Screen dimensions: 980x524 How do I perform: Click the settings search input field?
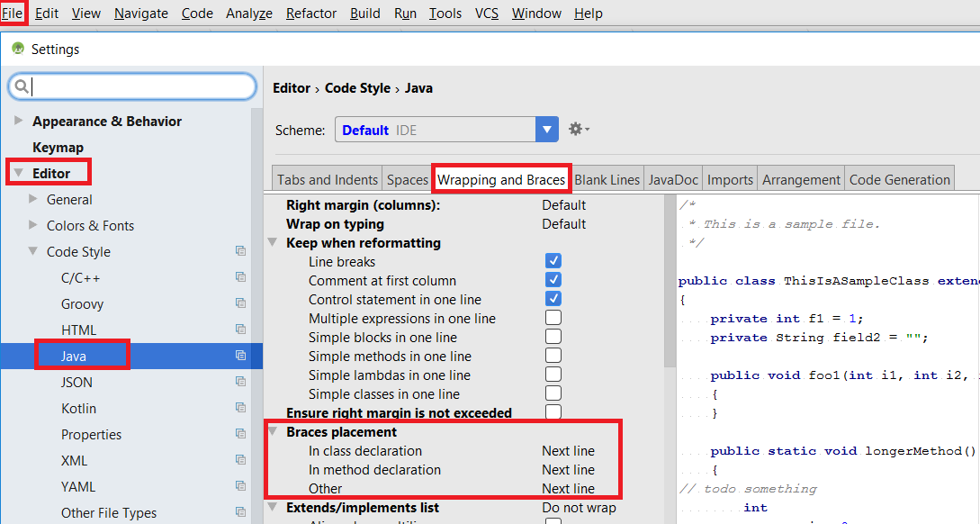click(x=132, y=86)
